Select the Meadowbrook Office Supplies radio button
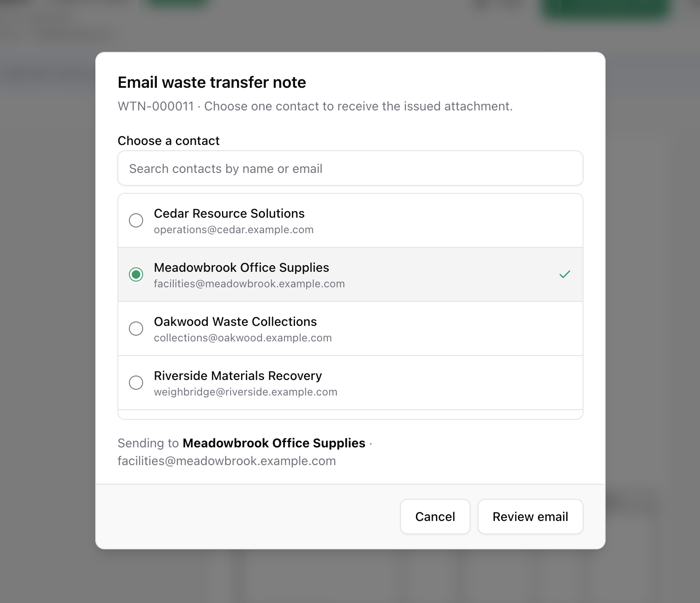This screenshot has height=603, width=700. pyautogui.click(x=136, y=274)
